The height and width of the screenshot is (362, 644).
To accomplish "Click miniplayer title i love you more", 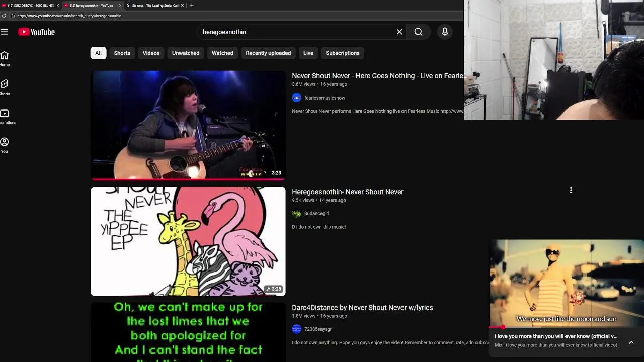I will click(556, 336).
